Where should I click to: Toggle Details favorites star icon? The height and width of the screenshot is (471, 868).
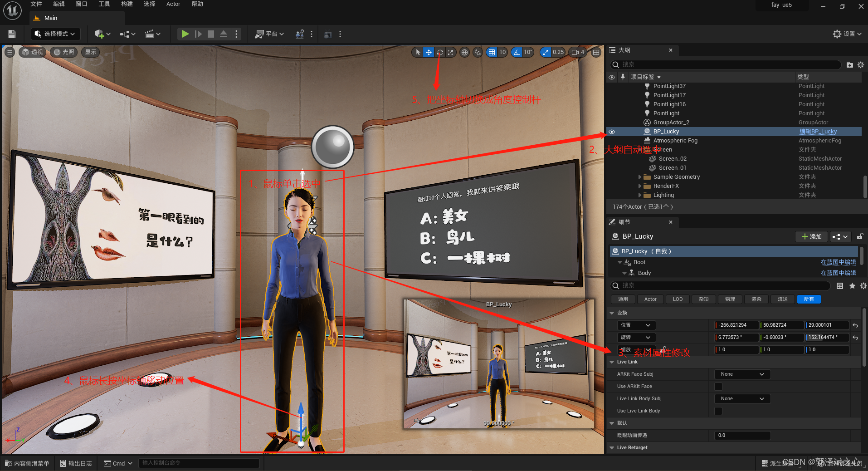point(852,286)
